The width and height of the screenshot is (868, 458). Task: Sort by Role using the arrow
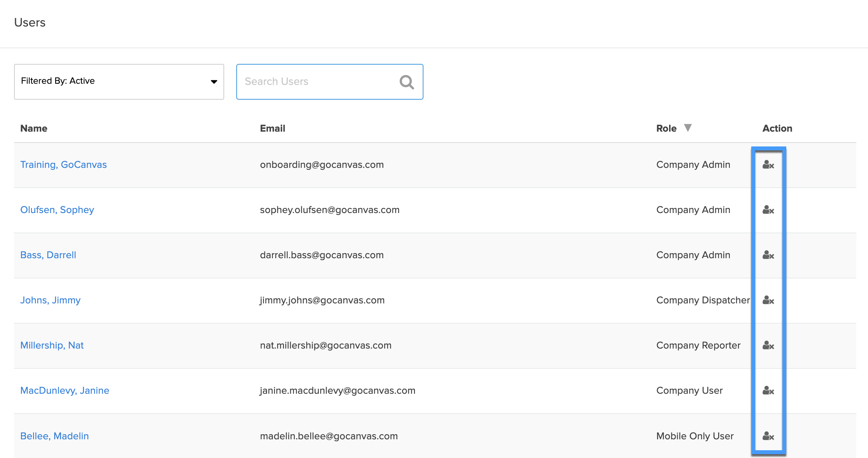688,128
